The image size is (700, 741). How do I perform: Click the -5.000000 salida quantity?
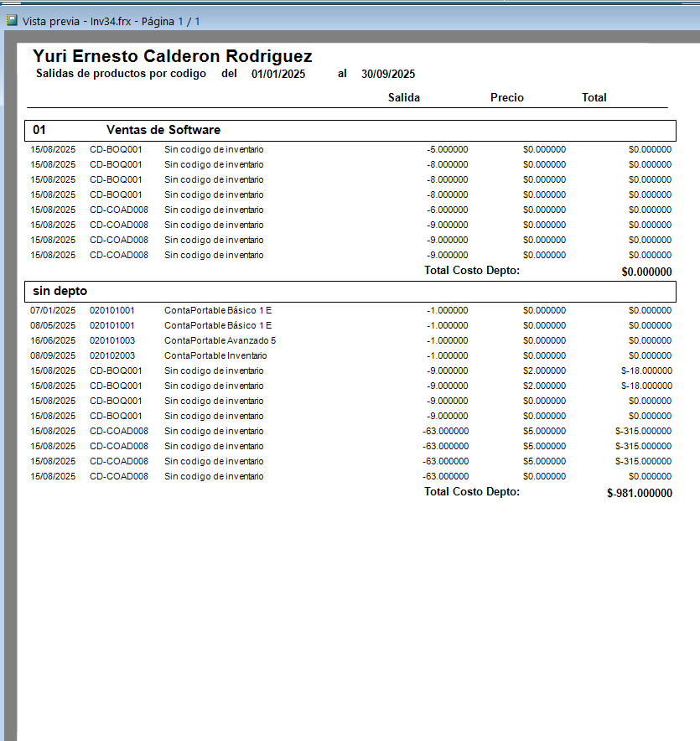447,149
